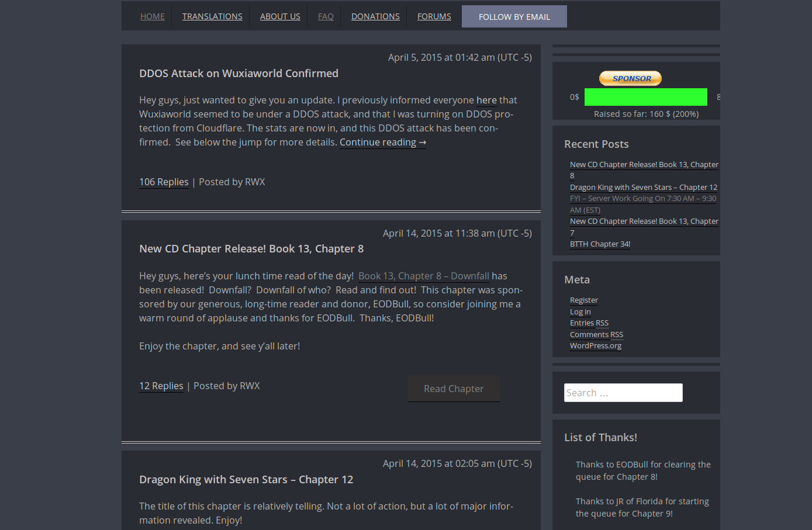
Task: Go to the TRANSLATIONS menu item
Action: (212, 16)
